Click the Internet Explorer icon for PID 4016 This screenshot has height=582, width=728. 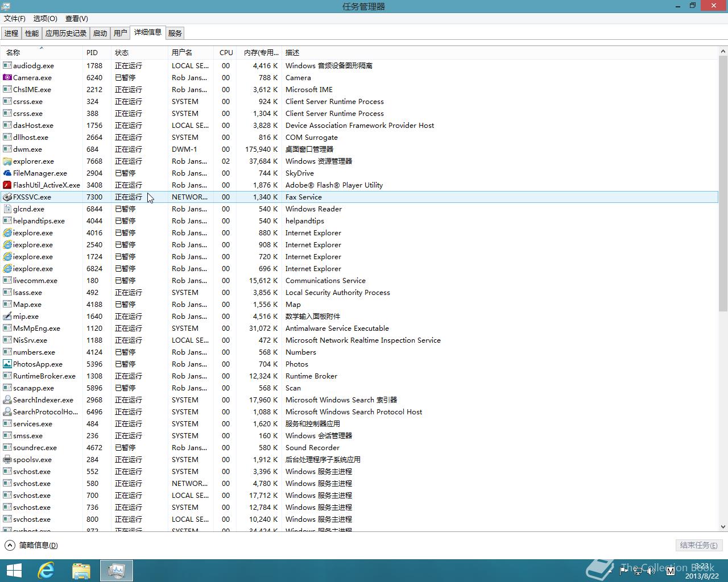[x=7, y=232]
